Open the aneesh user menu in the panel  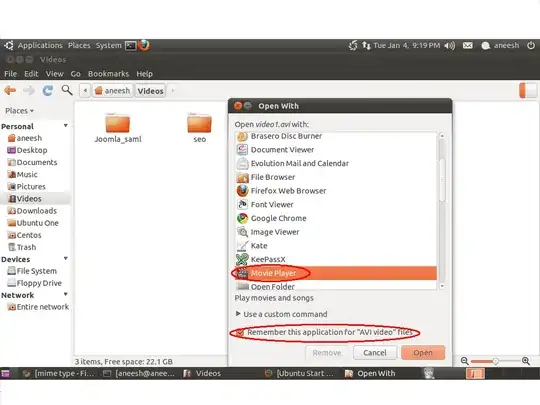click(501, 45)
